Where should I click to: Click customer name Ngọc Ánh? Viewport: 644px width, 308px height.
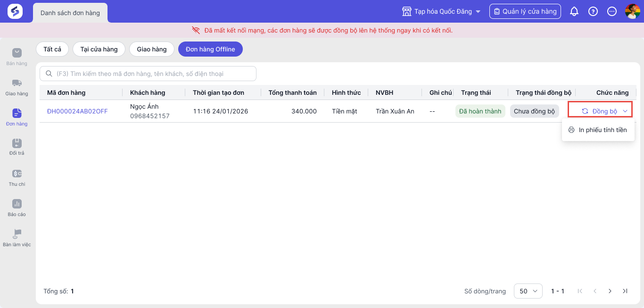pyautogui.click(x=144, y=107)
